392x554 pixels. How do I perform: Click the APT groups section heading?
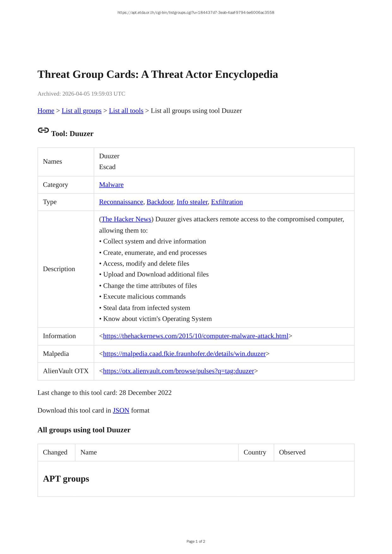click(x=66, y=479)
